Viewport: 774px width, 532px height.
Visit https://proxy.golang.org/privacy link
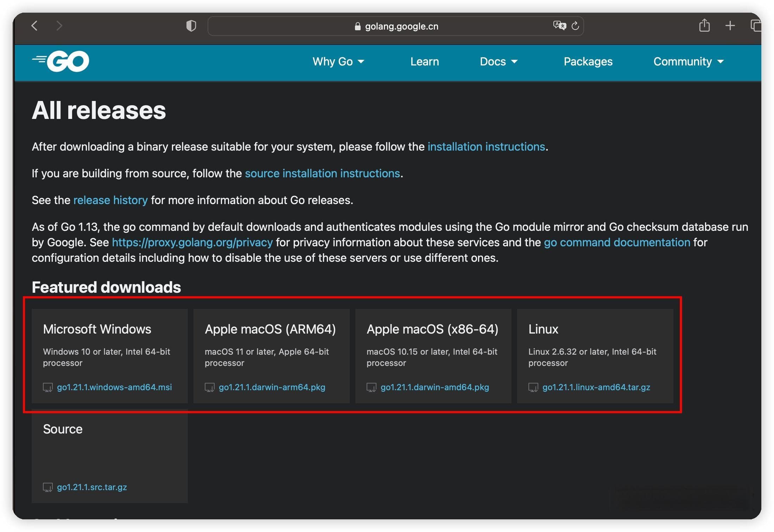192,242
